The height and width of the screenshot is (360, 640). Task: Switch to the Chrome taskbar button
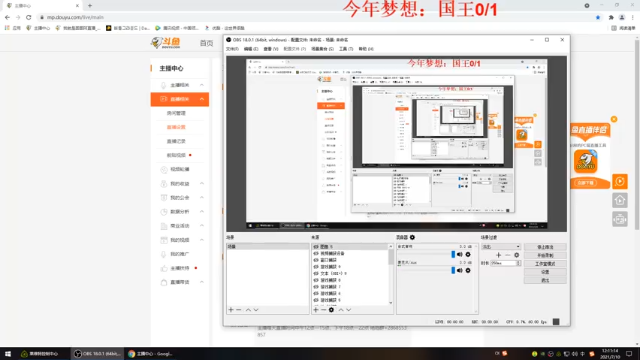151,354
